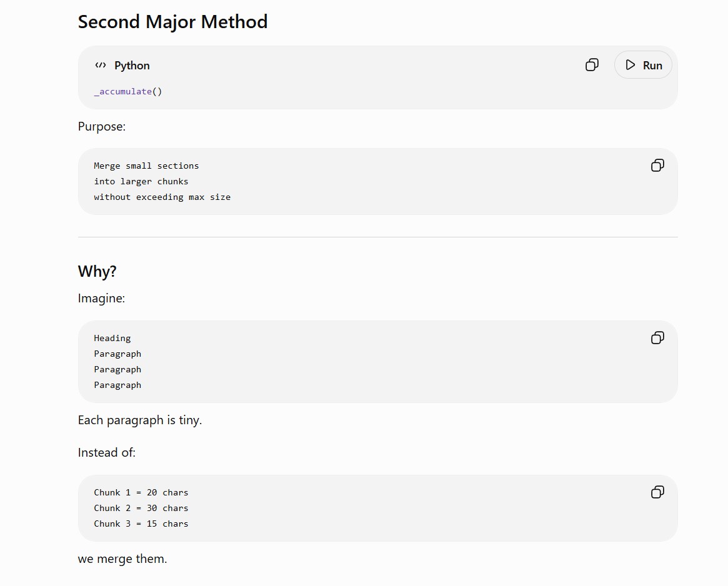Copy the Chunk chars example block
Image resolution: width=728 pixels, height=586 pixels.
click(657, 492)
